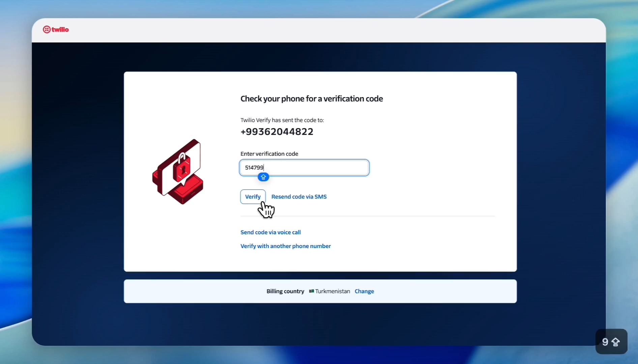The width and height of the screenshot is (638, 364).
Task: Click 'Twilio Verify has sent the code to' text
Action: coord(282,120)
